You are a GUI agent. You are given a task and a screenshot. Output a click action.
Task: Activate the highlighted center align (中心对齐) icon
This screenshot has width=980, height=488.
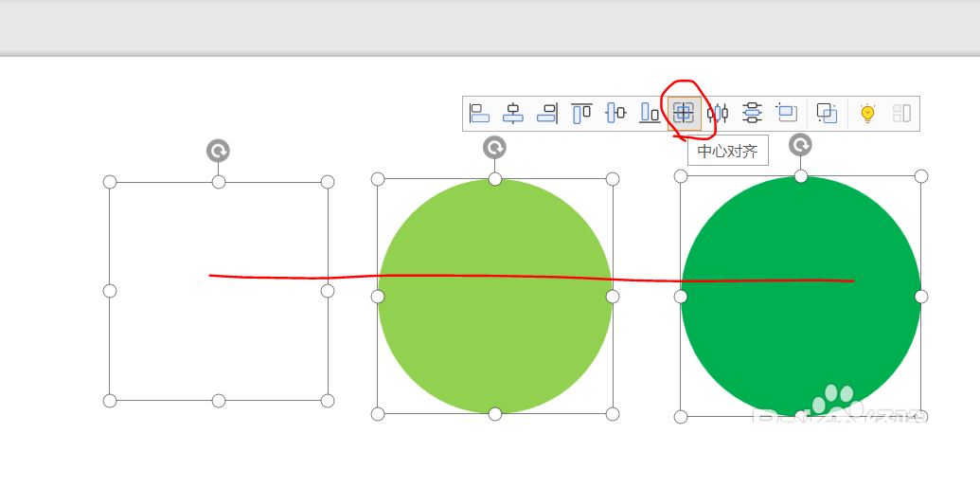coord(684,114)
